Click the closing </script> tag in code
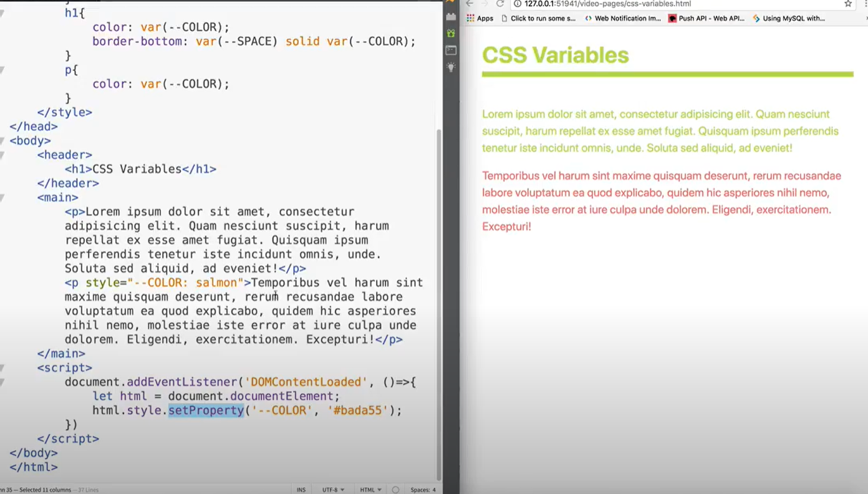This screenshot has width=868, height=494. [x=68, y=439]
